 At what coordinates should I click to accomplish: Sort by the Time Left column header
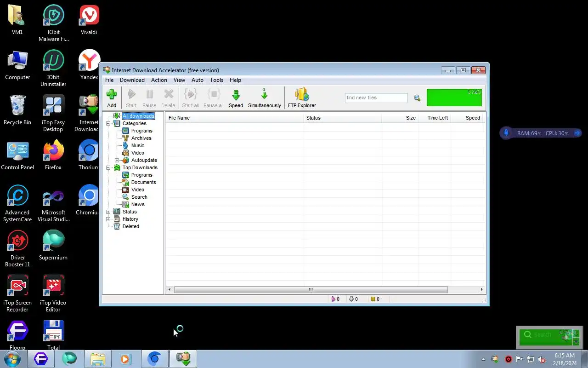[x=435, y=118]
